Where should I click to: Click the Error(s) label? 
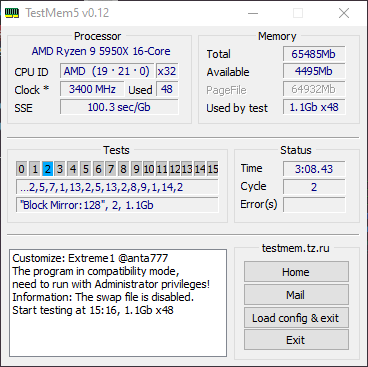click(x=259, y=204)
